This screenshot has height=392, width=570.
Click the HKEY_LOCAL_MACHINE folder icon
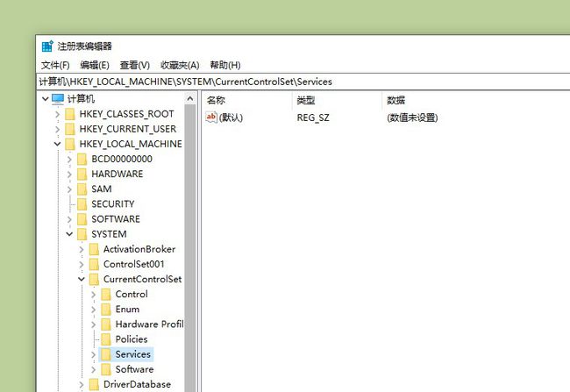[x=70, y=144]
